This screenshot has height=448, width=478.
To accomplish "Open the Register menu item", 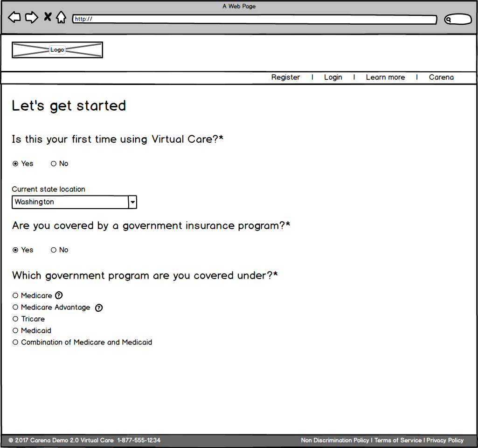I will pos(286,77).
